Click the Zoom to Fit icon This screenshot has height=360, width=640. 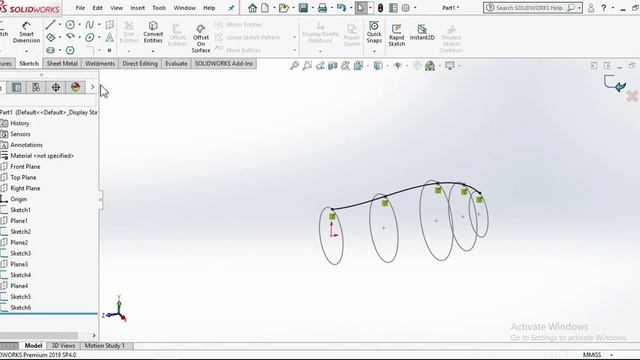tap(294, 65)
